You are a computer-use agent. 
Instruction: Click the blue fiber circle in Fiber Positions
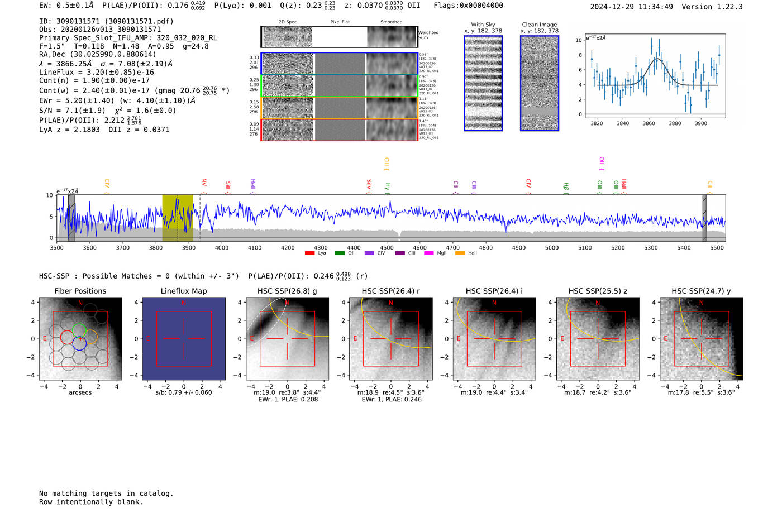coord(79,344)
